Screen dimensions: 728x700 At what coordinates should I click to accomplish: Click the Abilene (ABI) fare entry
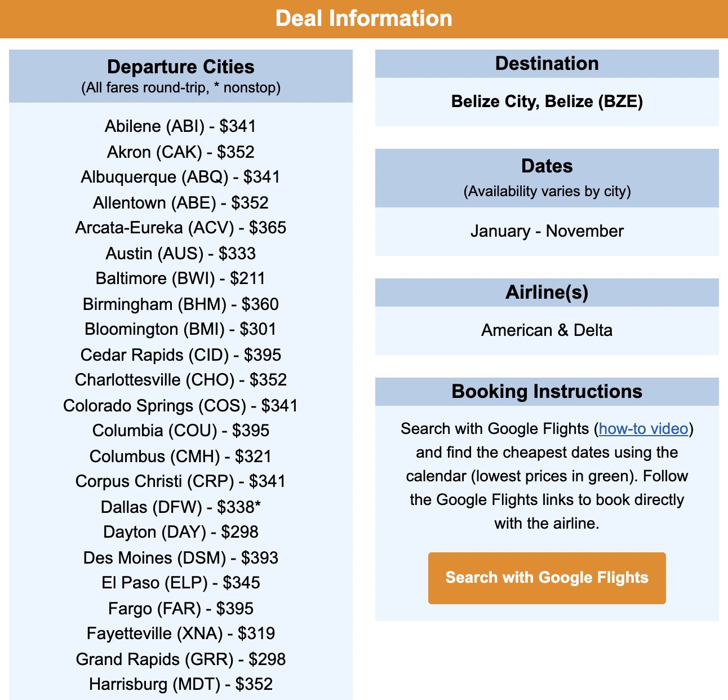[x=181, y=126]
